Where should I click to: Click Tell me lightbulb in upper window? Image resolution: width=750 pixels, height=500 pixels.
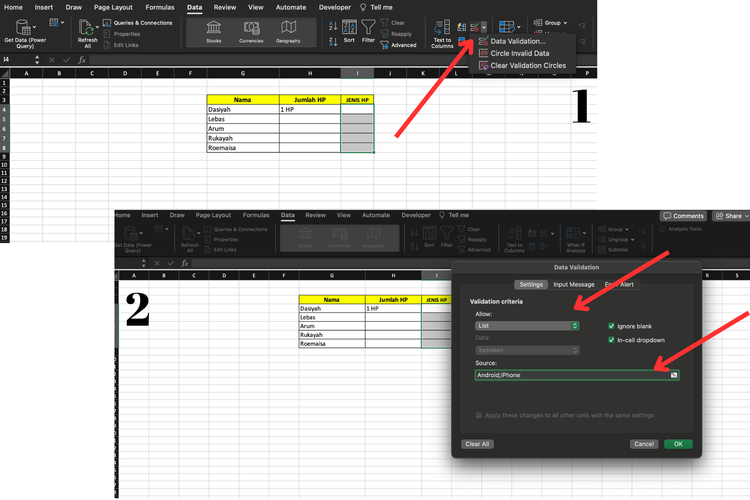363,7
